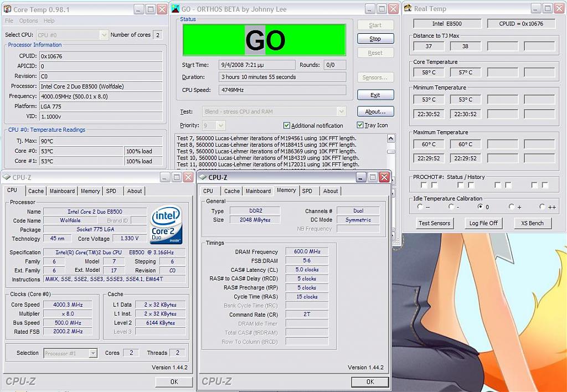
Task: Select the '-' idle calibration radio
Action: click(451, 207)
